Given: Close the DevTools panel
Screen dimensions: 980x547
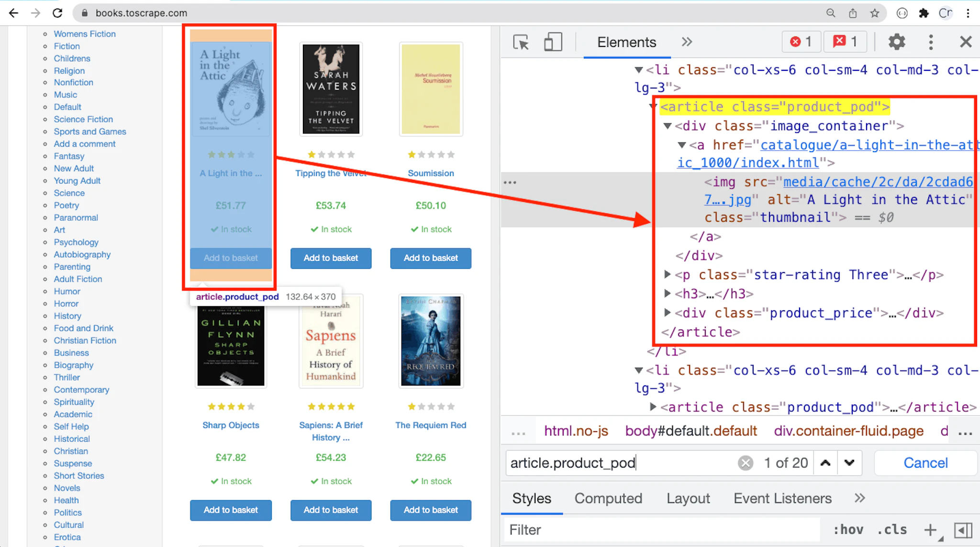Looking at the screenshot, I should click(966, 42).
